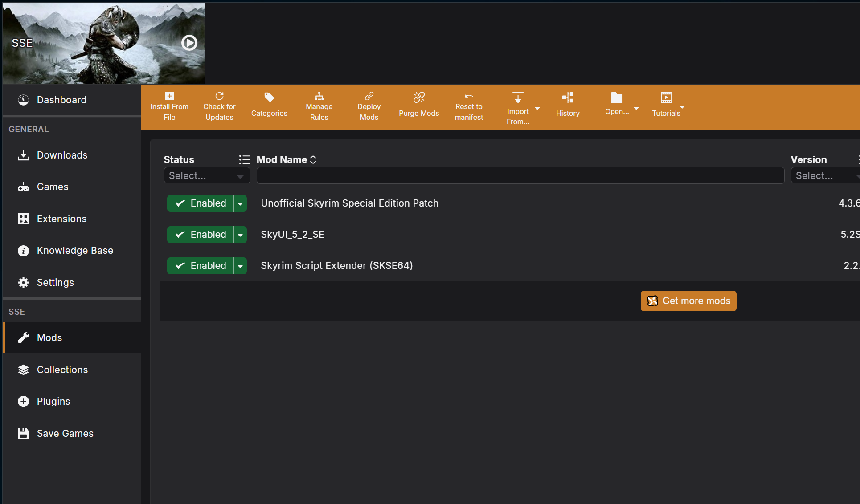The image size is (860, 504).
Task: Click Reset to manifest icon
Action: [469, 96]
